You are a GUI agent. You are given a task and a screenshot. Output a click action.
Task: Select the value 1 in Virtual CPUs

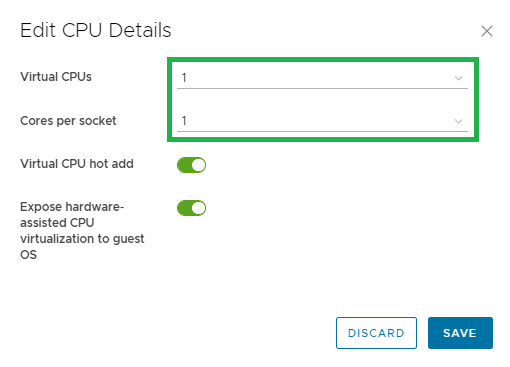coord(184,78)
